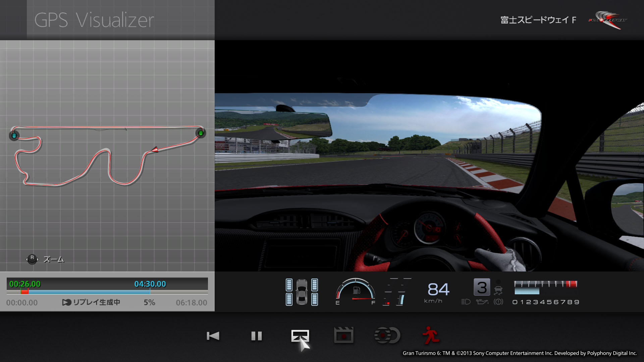This screenshot has width=644, height=362.
Task: Click the traction control skid icon
Action: [498, 290]
